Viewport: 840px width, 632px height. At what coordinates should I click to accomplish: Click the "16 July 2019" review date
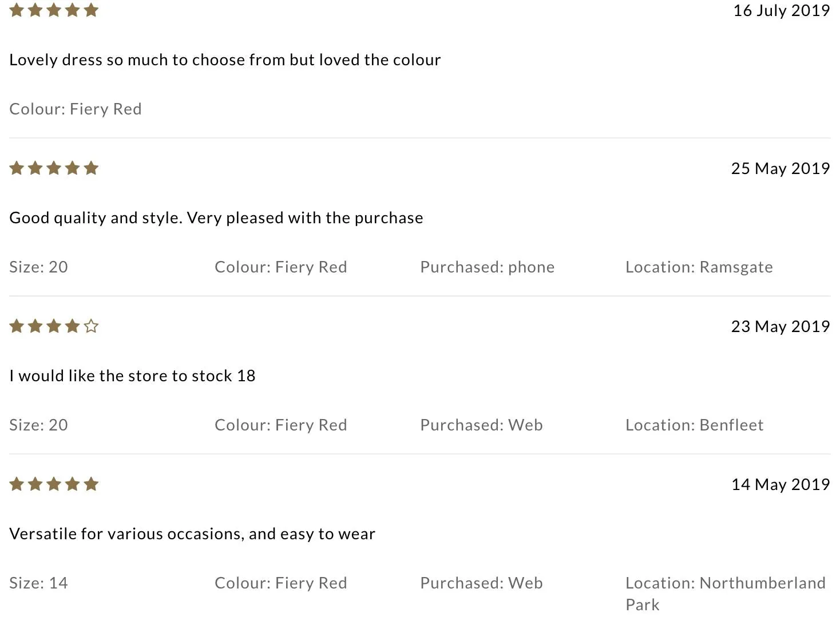click(781, 10)
